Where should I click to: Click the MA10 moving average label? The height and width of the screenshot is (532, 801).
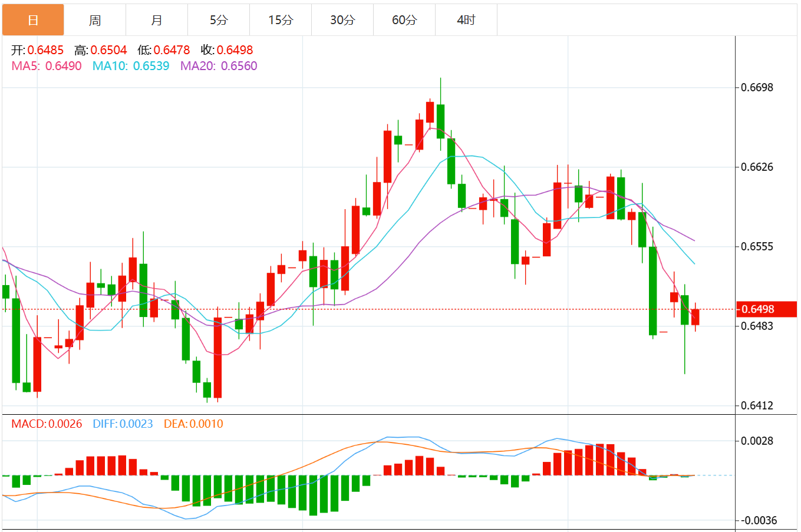coord(131,66)
